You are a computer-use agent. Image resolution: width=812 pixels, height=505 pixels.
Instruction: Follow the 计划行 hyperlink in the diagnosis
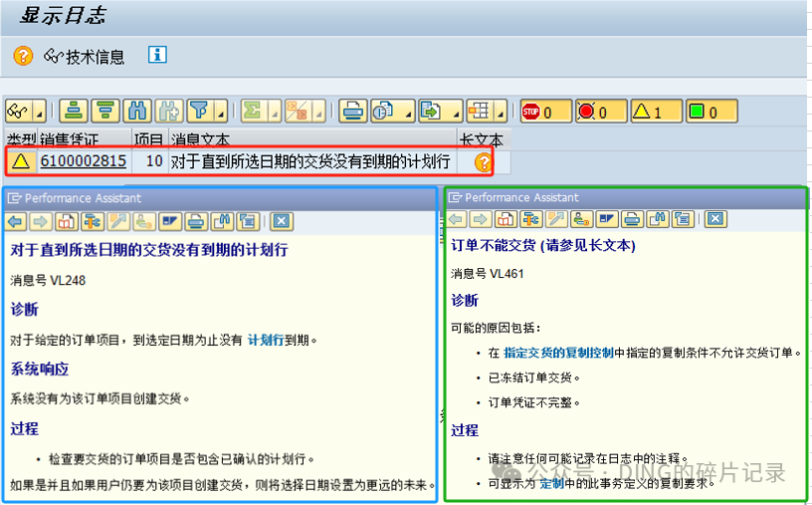point(266,340)
